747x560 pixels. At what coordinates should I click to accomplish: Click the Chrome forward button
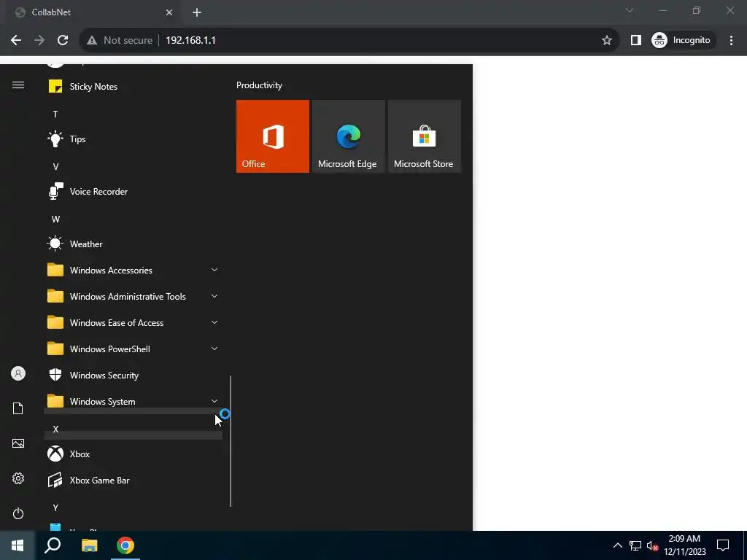tap(39, 41)
